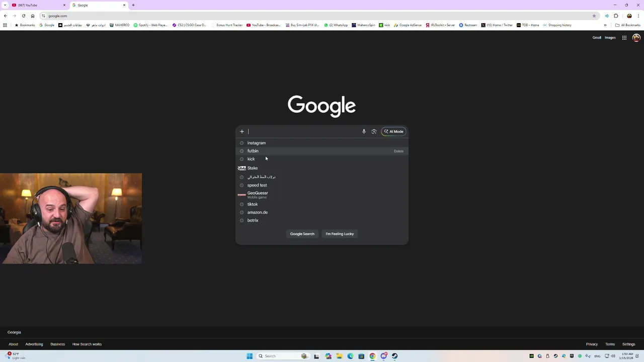Select the amazon.de suggestion

point(322,212)
